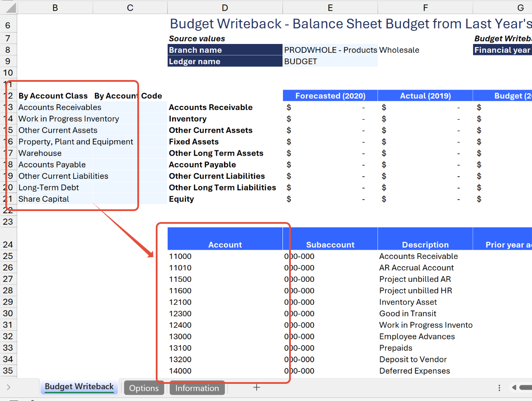This screenshot has height=401, width=532.
Task: Select column E header
Action: [x=330, y=7]
